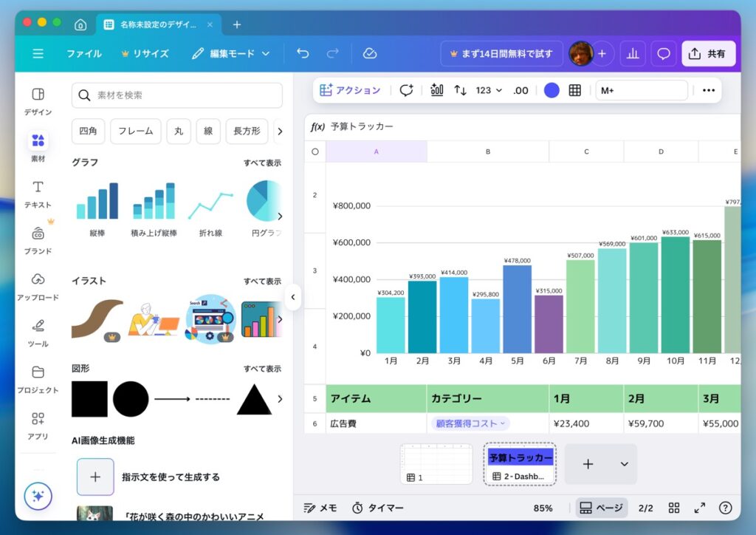Expand the 123 number format dropdown
Screen dimensions: 756x535
pos(489,90)
